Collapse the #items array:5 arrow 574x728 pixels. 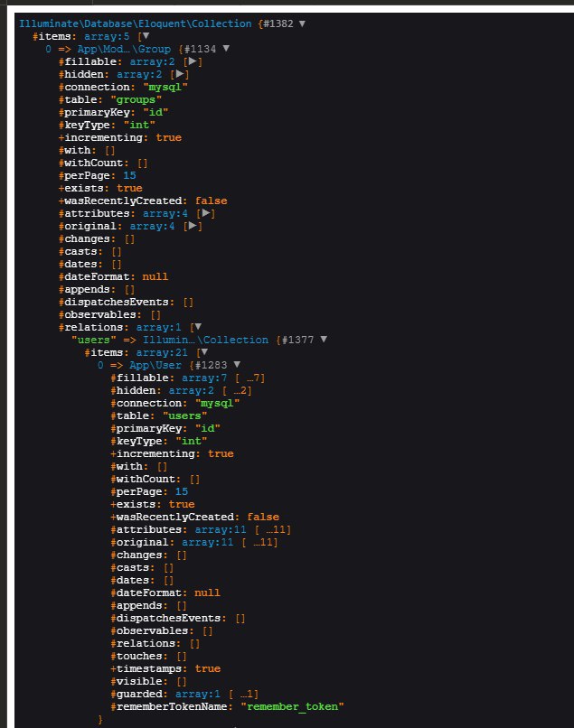(146, 36)
